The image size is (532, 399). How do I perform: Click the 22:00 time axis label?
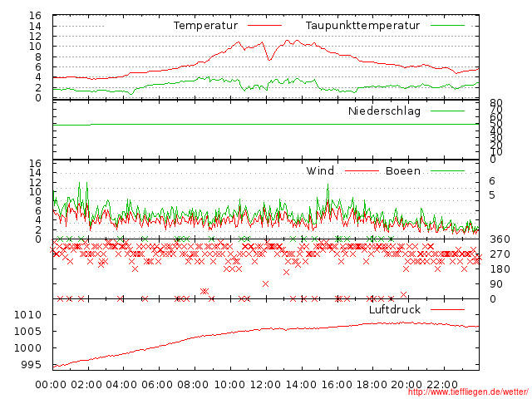[x=442, y=384]
